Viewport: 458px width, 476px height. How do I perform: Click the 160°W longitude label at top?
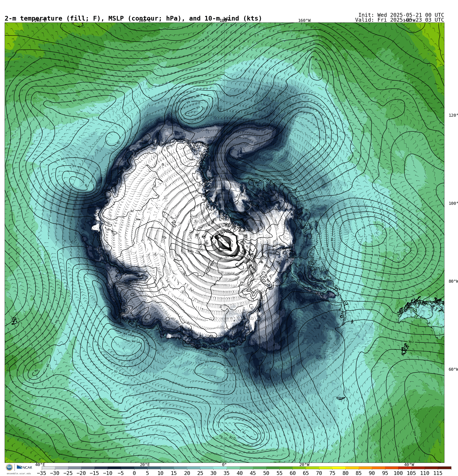304,21
